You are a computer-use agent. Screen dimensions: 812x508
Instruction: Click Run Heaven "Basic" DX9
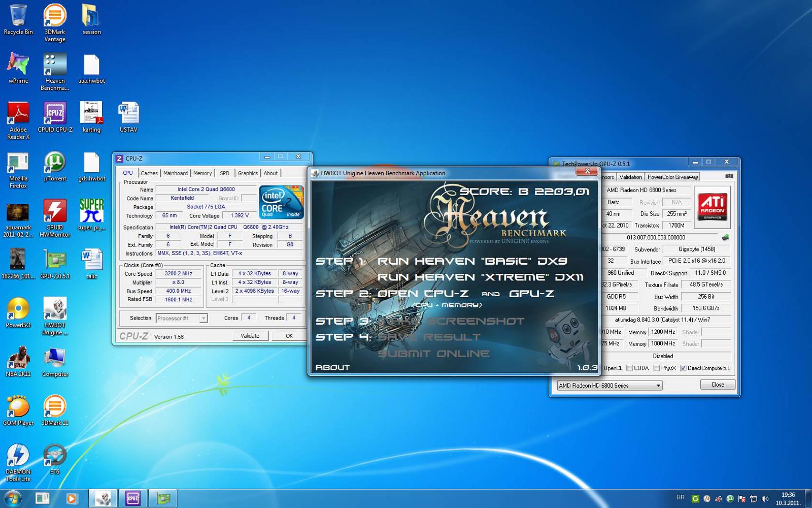pos(472,261)
